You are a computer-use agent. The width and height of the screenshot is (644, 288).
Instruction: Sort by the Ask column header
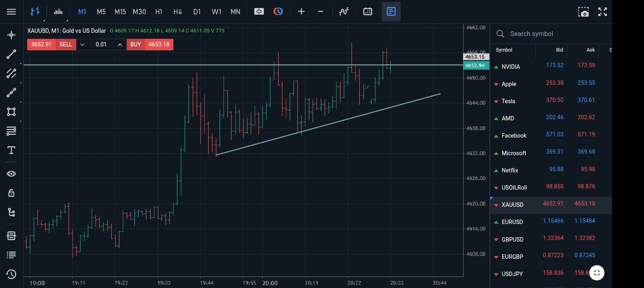[591, 50]
